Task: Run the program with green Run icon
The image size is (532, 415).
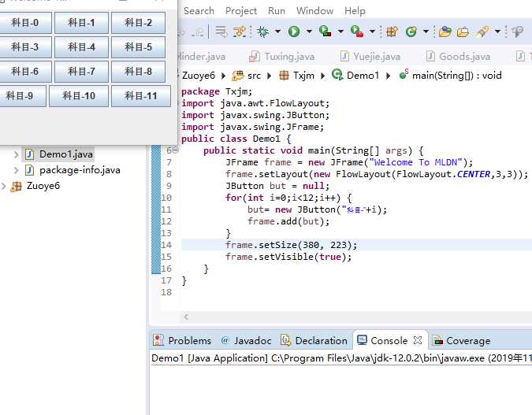Action: 294,31
